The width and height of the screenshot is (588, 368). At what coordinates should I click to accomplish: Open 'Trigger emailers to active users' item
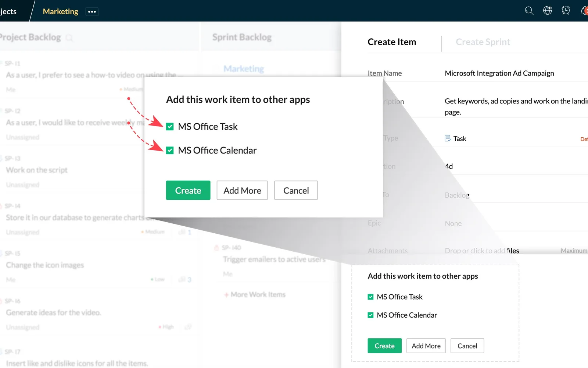click(274, 259)
